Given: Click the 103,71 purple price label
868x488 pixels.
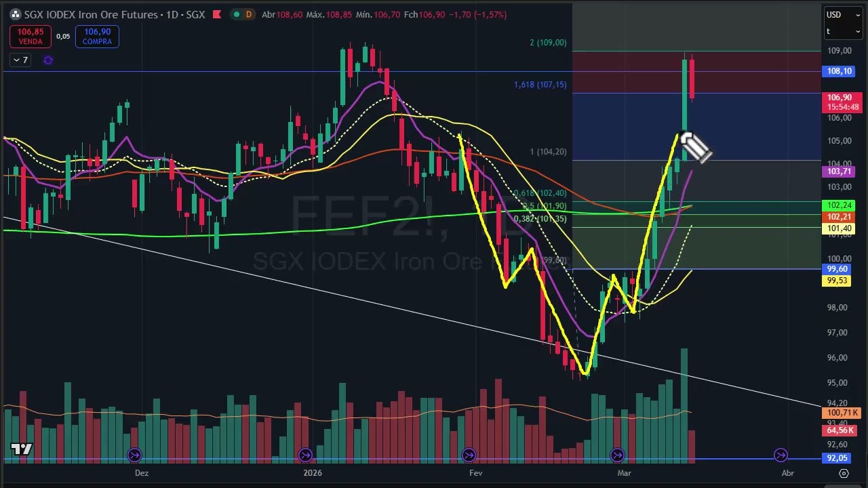Looking at the screenshot, I should tap(840, 171).
